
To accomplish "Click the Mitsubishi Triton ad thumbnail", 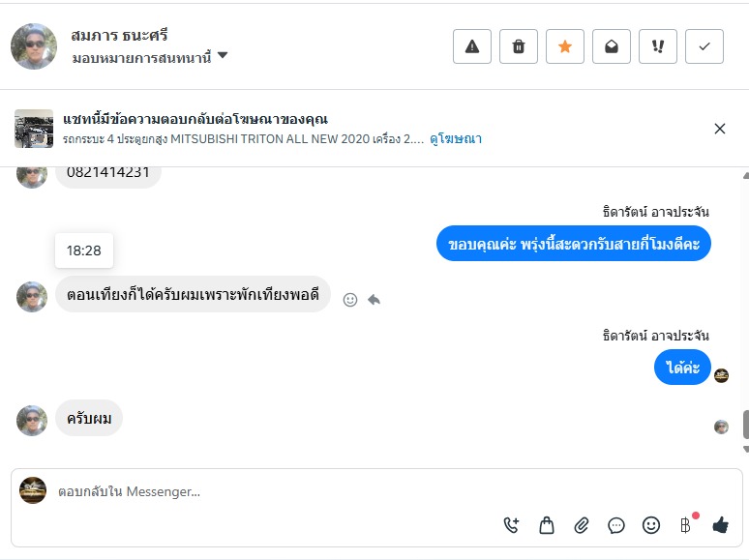I will point(34,129).
